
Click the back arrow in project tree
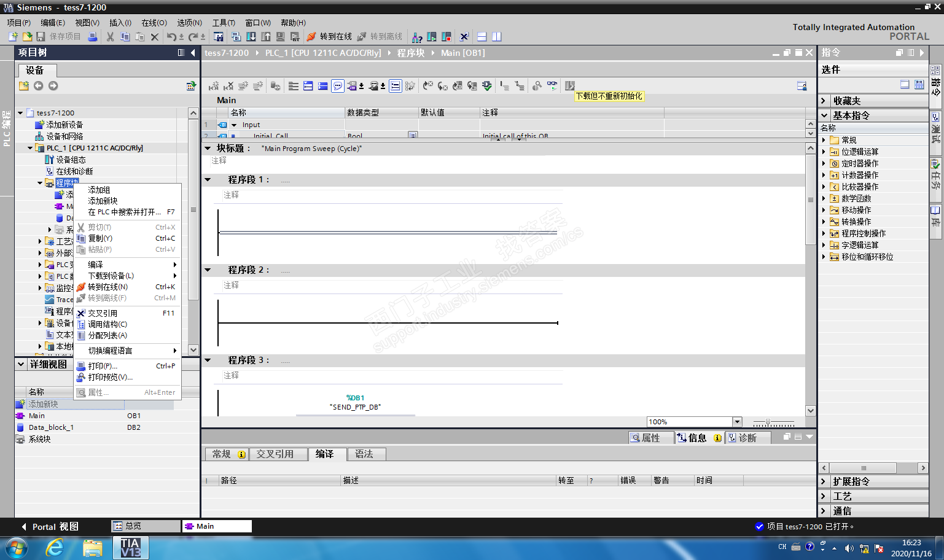coord(38,86)
